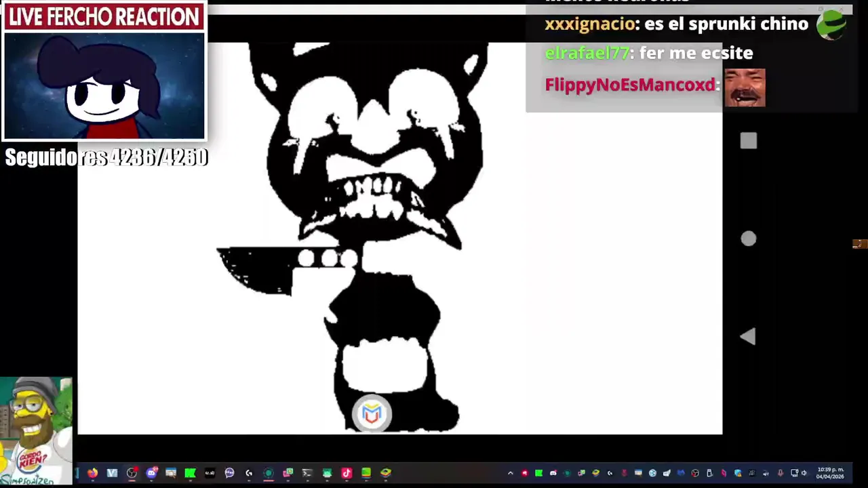Click chat username xxxignacio

(x=589, y=24)
